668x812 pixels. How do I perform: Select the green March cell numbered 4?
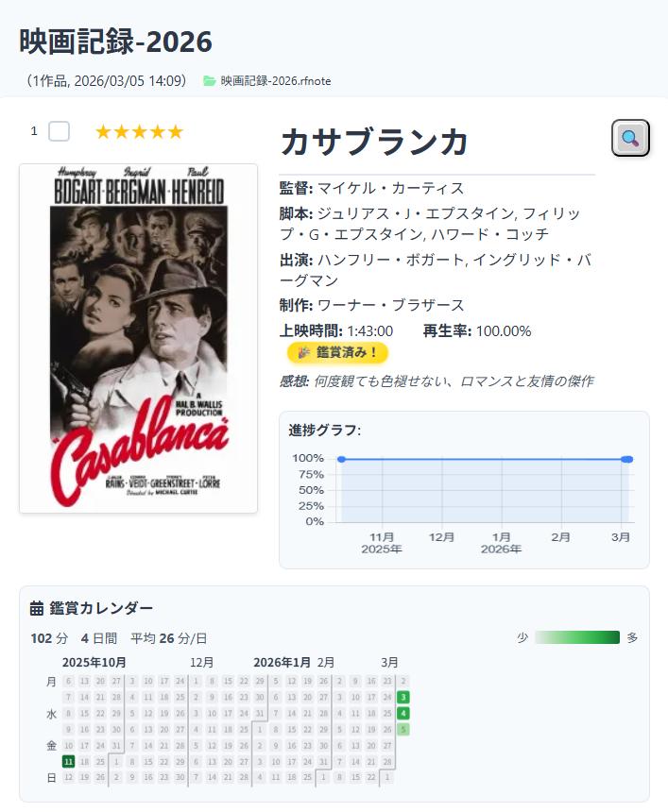tap(403, 713)
